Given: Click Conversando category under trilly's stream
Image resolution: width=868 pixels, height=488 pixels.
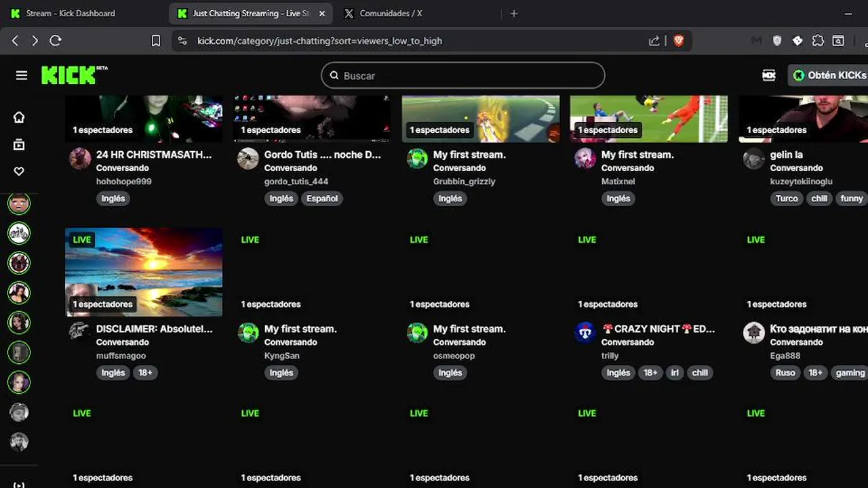Looking at the screenshot, I should pos(627,342).
